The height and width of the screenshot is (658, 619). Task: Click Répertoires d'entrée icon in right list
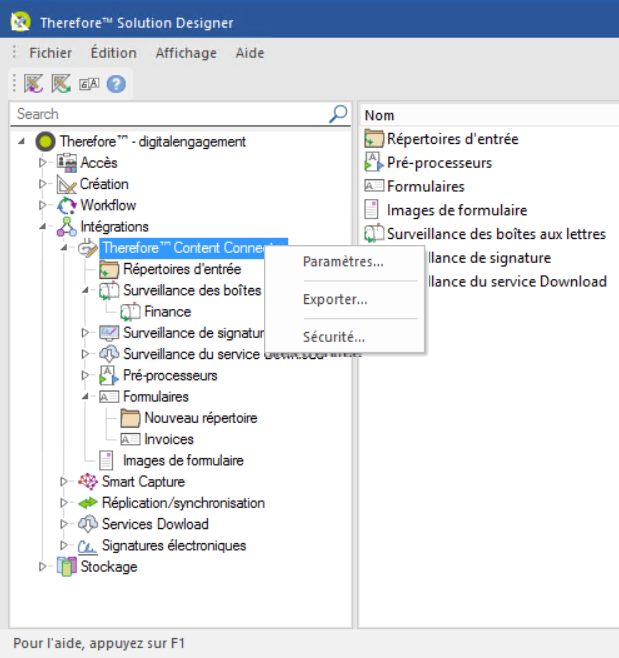click(x=374, y=139)
